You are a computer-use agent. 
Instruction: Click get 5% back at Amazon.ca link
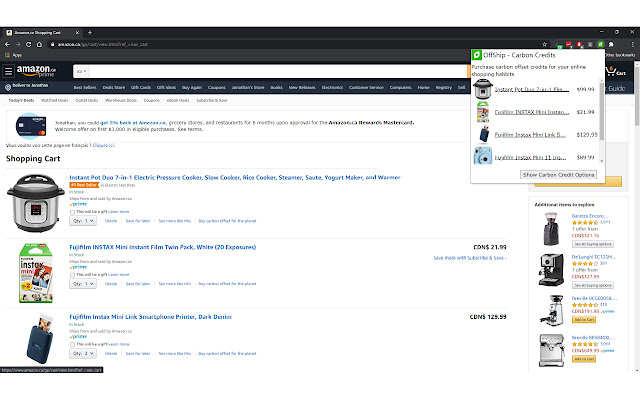[133, 122]
